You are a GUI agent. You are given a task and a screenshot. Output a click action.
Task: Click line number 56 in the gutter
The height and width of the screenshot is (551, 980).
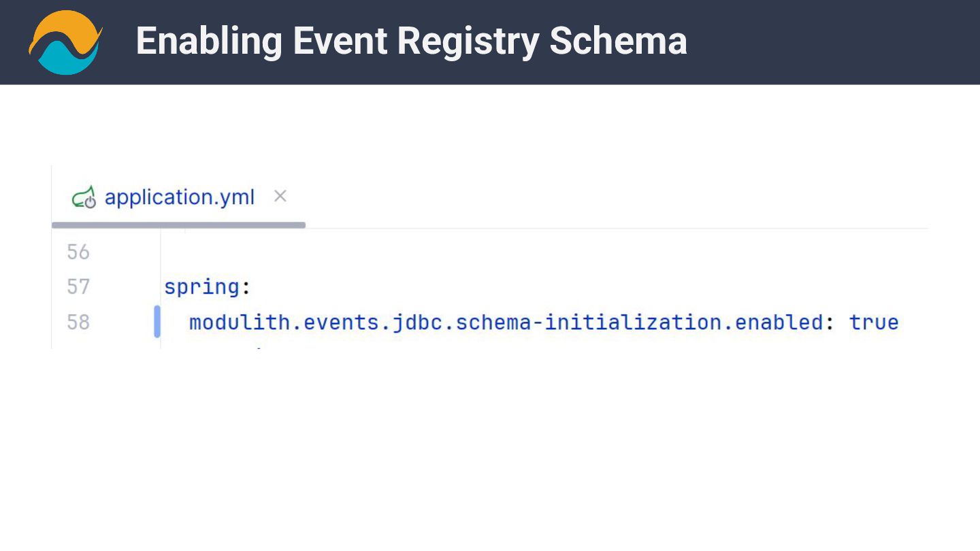(x=78, y=252)
